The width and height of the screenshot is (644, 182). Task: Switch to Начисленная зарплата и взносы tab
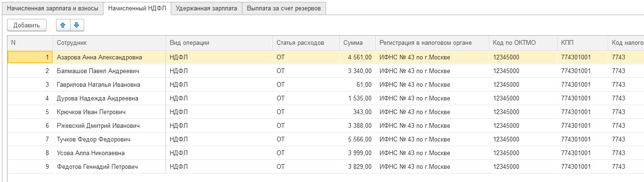[53, 8]
